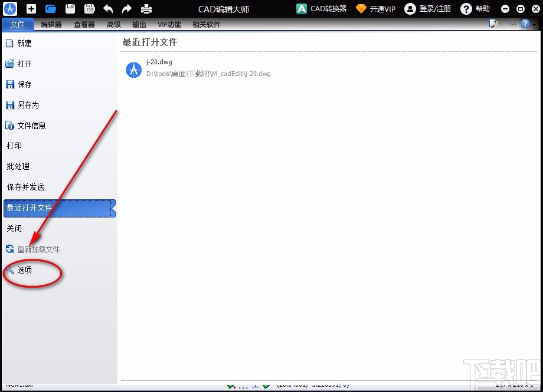This screenshot has width=543, height=392.
Task: Open the circled 选项 settings entry
Action: point(24,271)
